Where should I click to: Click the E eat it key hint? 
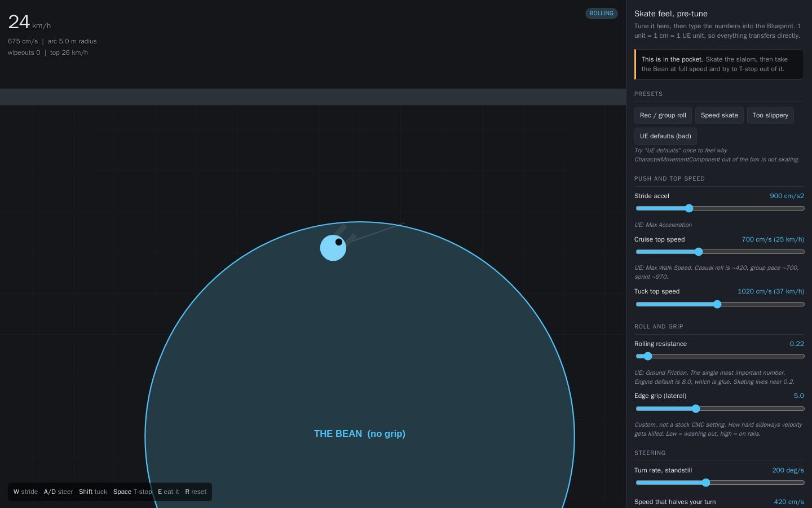coord(169,492)
